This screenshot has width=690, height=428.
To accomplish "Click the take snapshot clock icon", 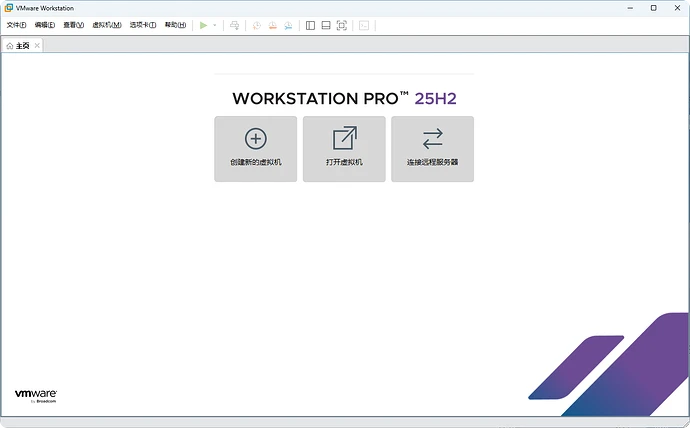I will tap(257, 26).
